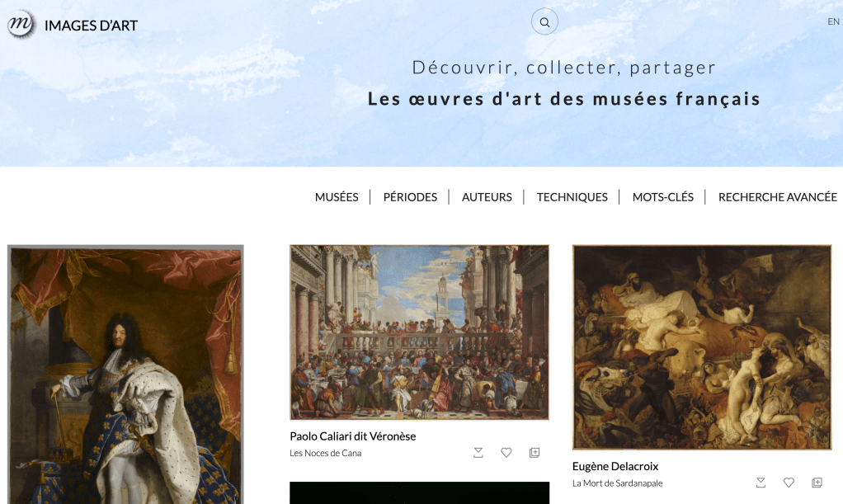The width and height of the screenshot is (843, 504).
Task: Open the Paolo Caliari dit Véronèse link
Action: 353,436
